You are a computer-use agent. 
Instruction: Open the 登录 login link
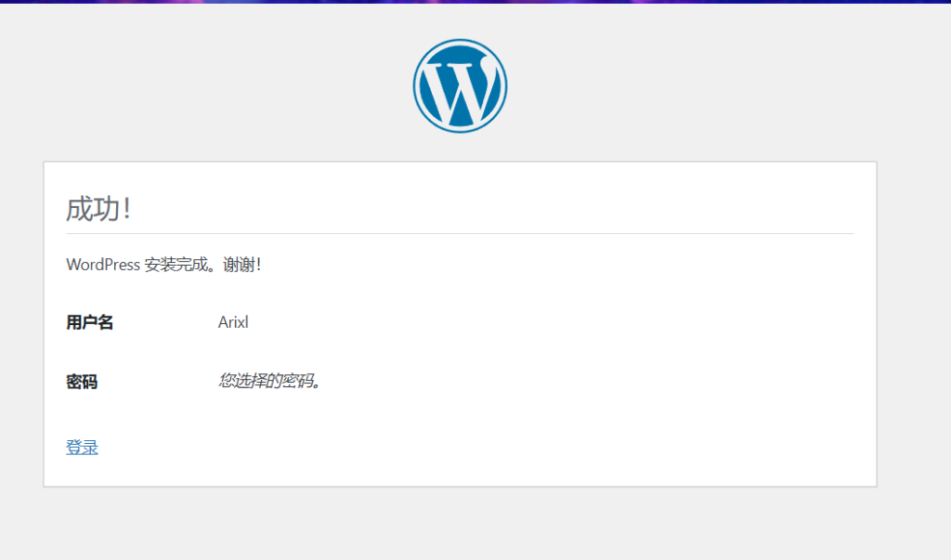[x=82, y=447]
